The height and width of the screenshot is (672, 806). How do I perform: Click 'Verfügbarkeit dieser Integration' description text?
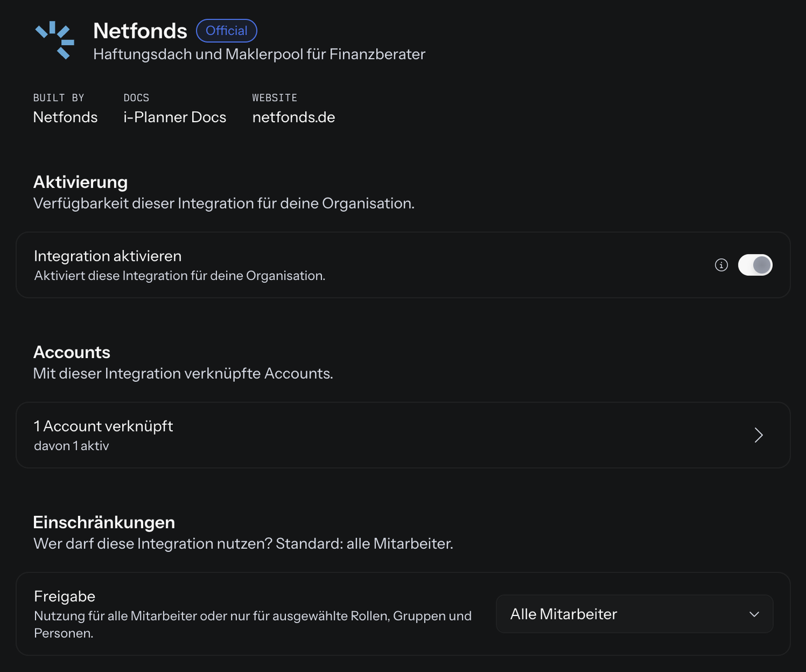224,203
